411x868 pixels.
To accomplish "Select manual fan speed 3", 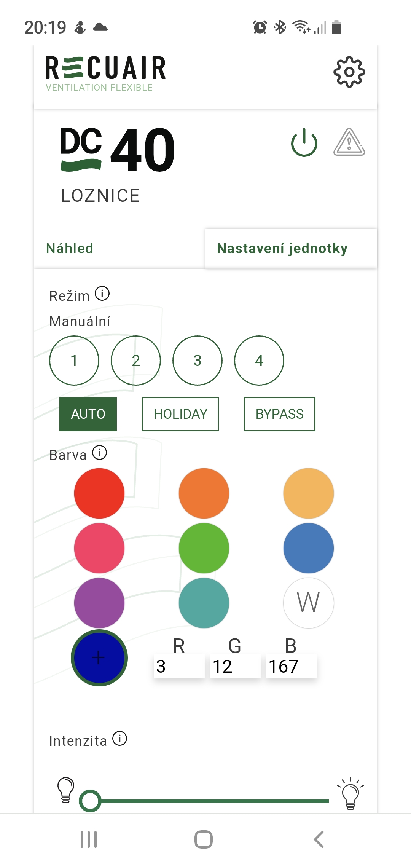I will point(198,360).
